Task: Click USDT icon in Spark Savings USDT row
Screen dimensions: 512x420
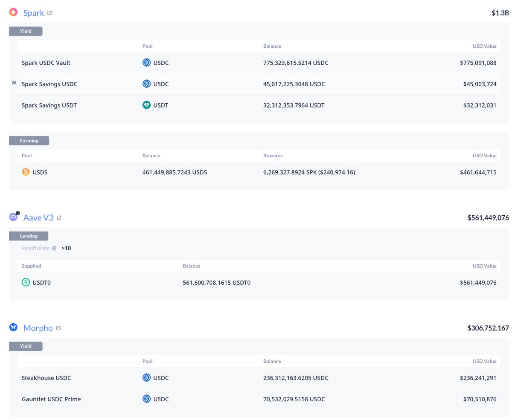Action: (146, 105)
